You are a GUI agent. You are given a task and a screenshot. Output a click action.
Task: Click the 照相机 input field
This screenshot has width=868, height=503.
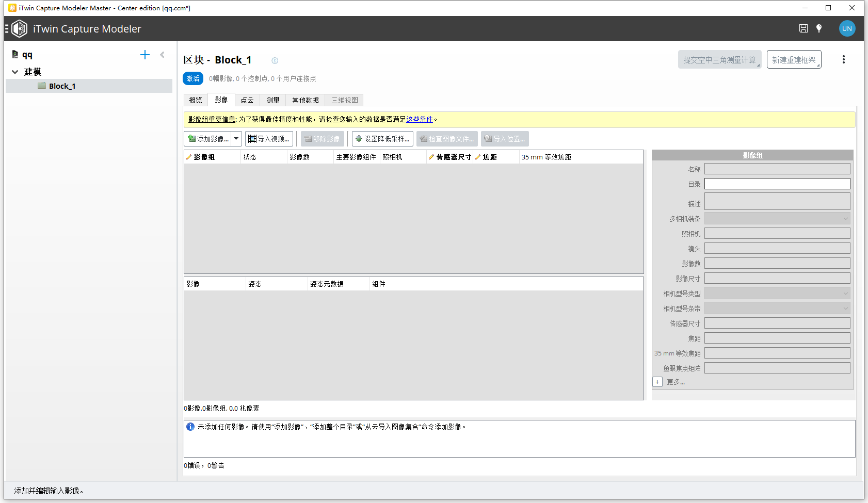(x=777, y=233)
